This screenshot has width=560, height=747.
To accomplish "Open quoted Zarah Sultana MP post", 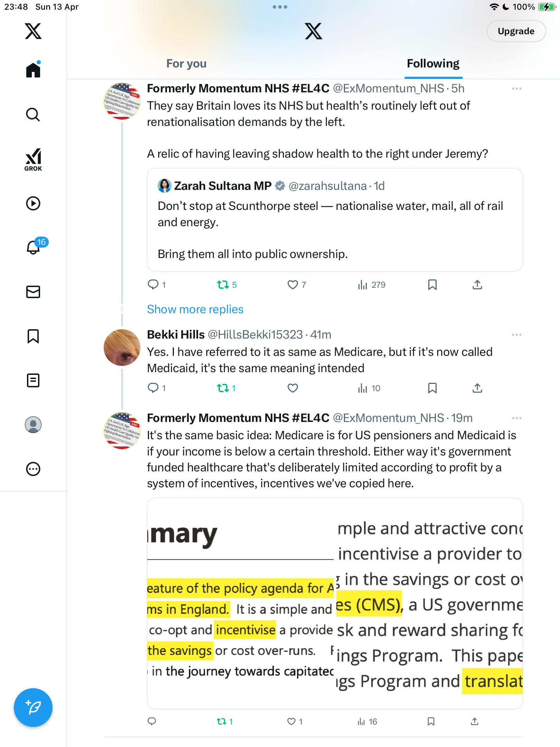I will point(335,220).
